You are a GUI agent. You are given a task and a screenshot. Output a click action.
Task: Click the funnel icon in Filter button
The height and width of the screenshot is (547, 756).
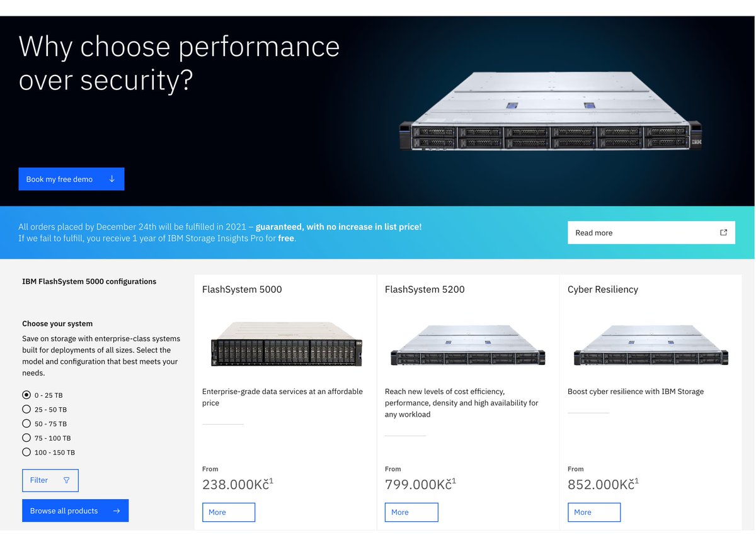pyautogui.click(x=67, y=480)
